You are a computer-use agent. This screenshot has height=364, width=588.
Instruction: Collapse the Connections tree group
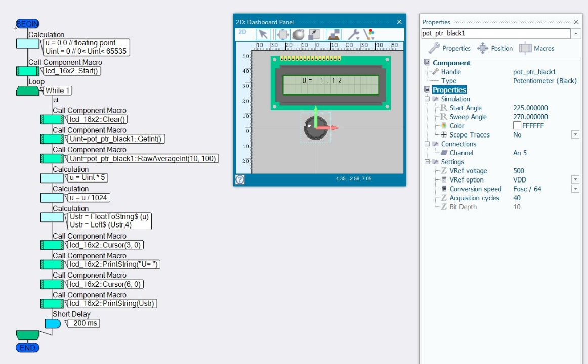(427, 144)
